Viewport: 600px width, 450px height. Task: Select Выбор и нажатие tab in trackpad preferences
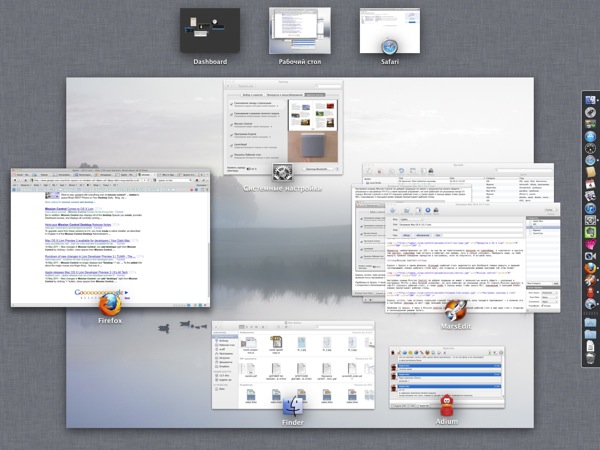pyautogui.click(x=252, y=95)
